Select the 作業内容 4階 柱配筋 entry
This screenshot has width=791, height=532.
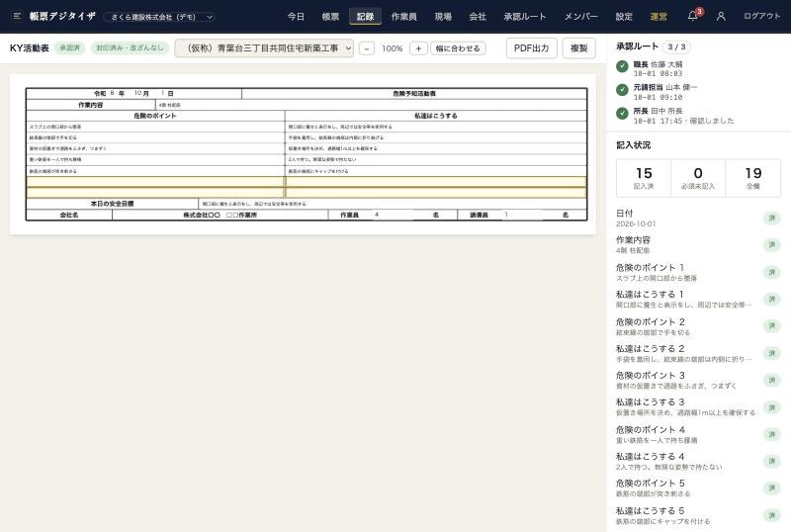pyautogui.click(x=698, y=245)
